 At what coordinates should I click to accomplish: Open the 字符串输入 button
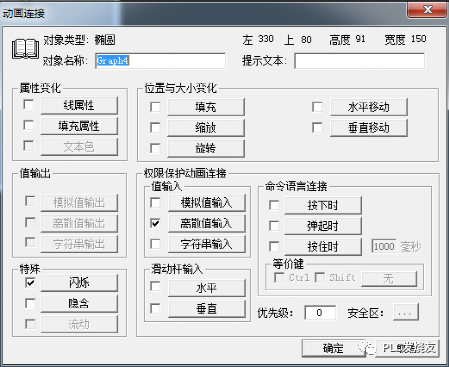(207, 244)
